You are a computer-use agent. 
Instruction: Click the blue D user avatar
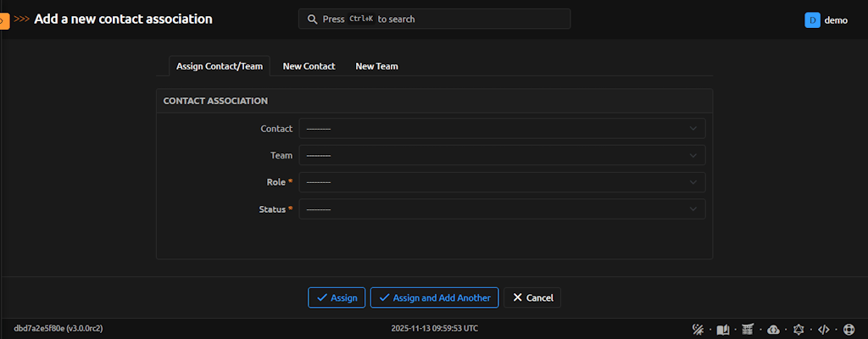[x=812, y=19]
